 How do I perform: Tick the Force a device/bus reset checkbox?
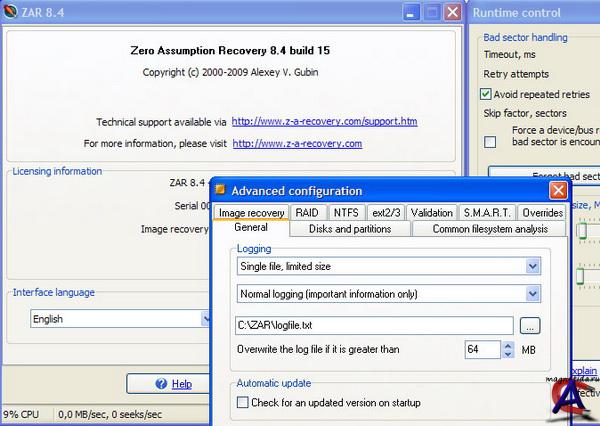[x=490, y=142]
